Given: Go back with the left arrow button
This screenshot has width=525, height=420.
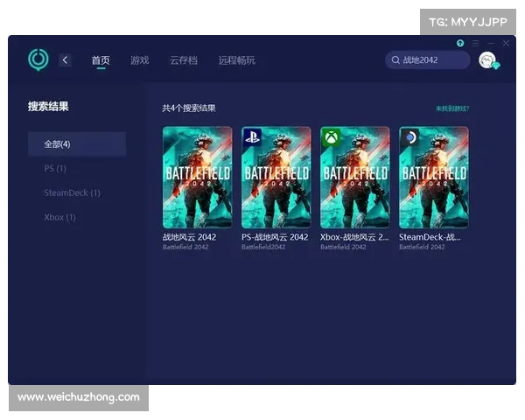Looking at the screenshot, I should click(65, 60).
